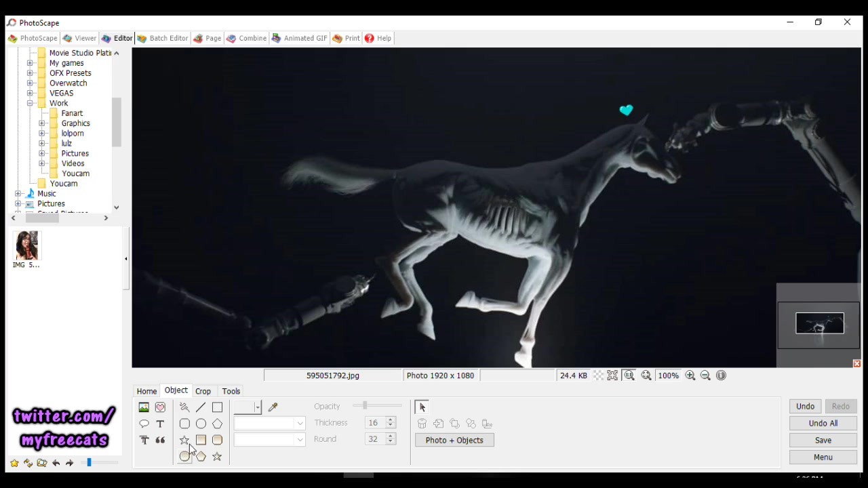Open the photo info icon
The height and width of the screenshot is (488, 868).
[x=721, y=375]
